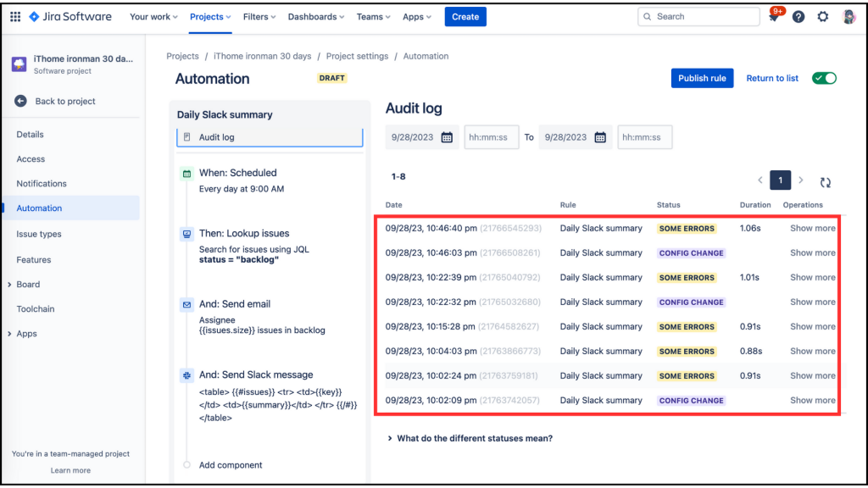Screen dimensions: 868x488
Task: Expand the Board sidebar section
Action: [9, 285]
